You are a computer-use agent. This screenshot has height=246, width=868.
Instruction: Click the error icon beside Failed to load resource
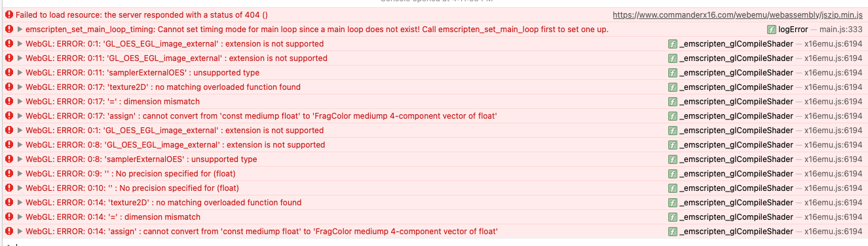coord(9,15)
